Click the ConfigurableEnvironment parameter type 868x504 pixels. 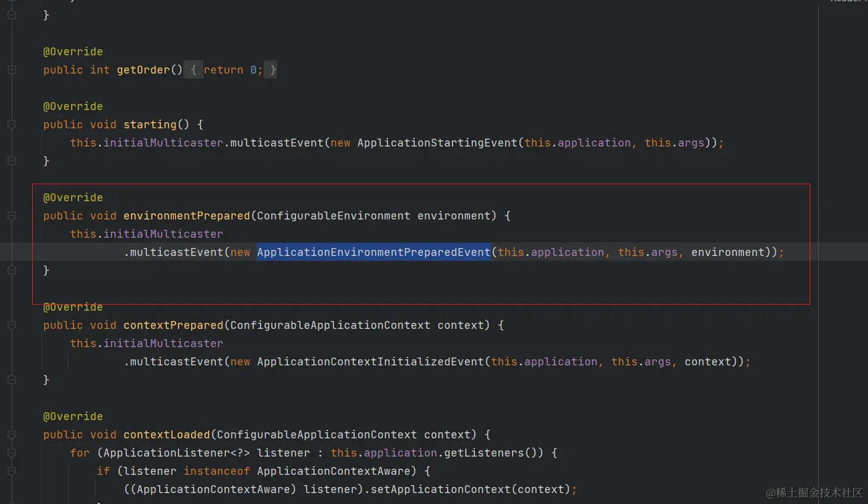click(333, 216)
